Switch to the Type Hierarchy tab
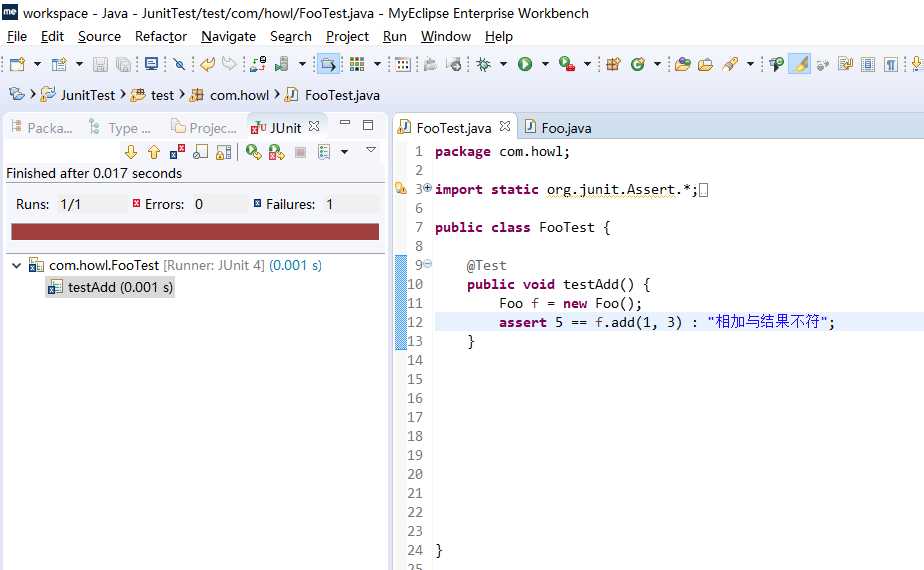 (120, 128)
